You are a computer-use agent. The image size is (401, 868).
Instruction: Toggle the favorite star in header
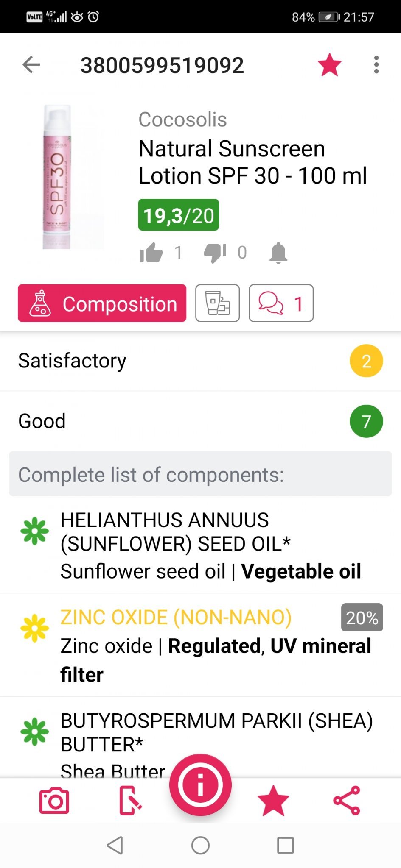(x=329, y=65)
